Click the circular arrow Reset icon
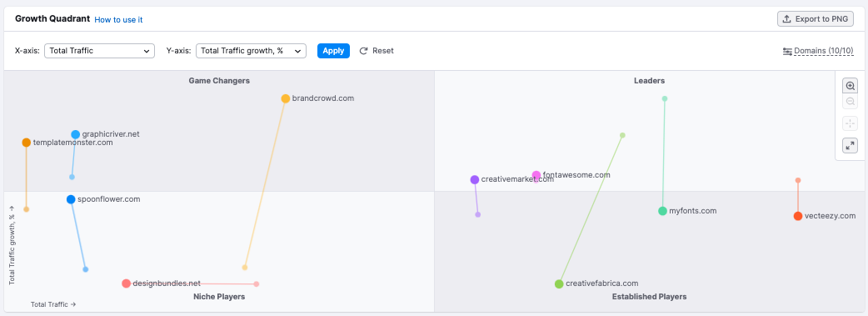The height and width of the screenshot is (316, 868). tap(364, 51)
